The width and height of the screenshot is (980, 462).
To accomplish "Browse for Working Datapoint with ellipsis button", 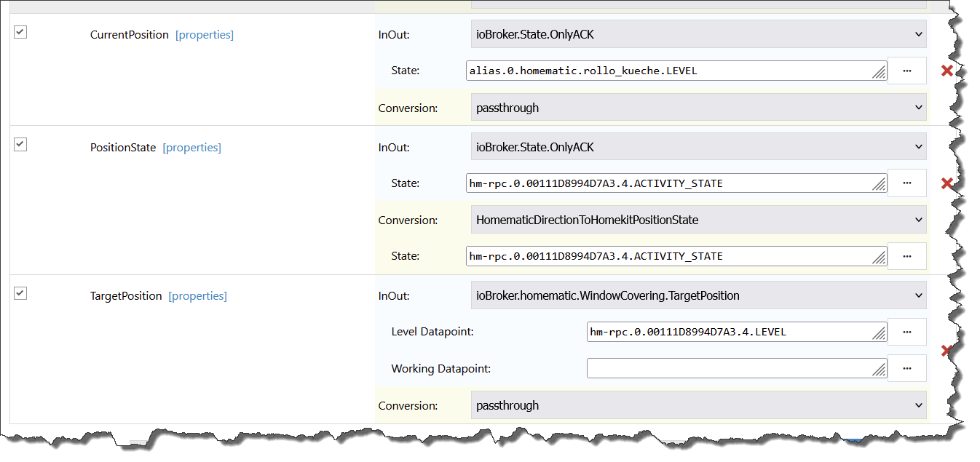I will pyautogui.click(x=906, y=368).
